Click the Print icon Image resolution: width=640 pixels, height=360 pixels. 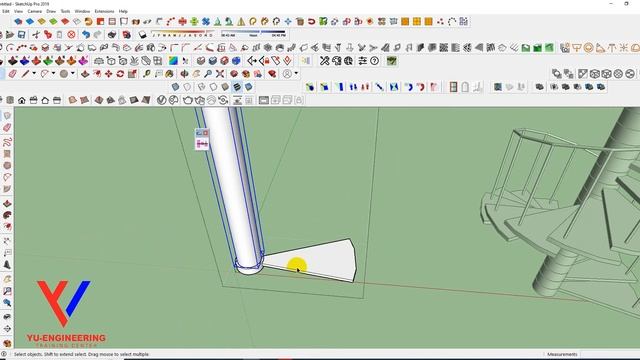coord(112,35)
